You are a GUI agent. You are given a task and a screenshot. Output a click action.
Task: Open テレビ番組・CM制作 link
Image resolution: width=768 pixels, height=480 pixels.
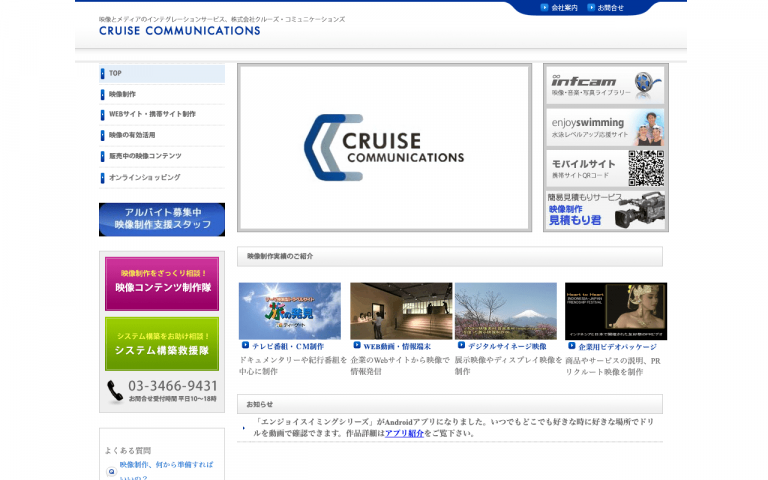coord(288,346)
